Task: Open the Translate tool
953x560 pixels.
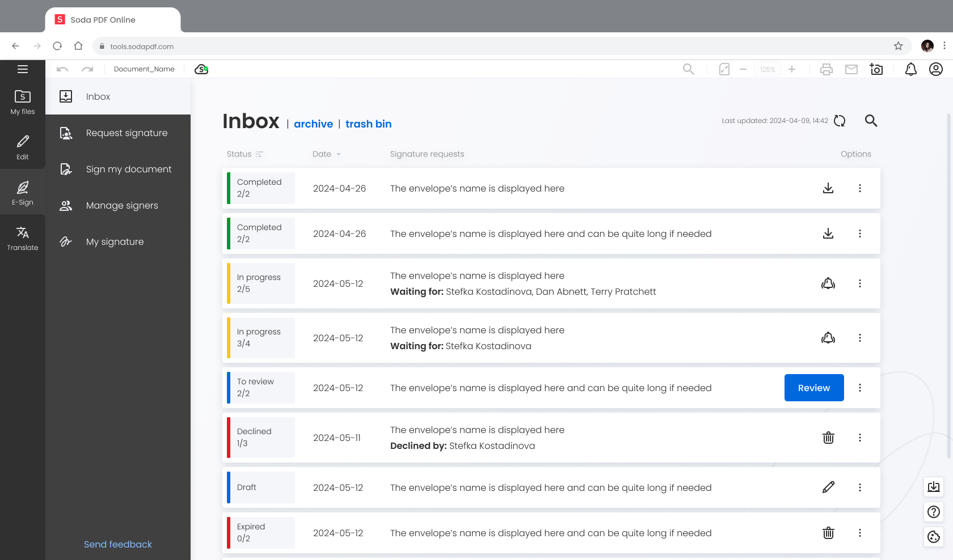Action: pyautogui.click(x=23, y=238)
